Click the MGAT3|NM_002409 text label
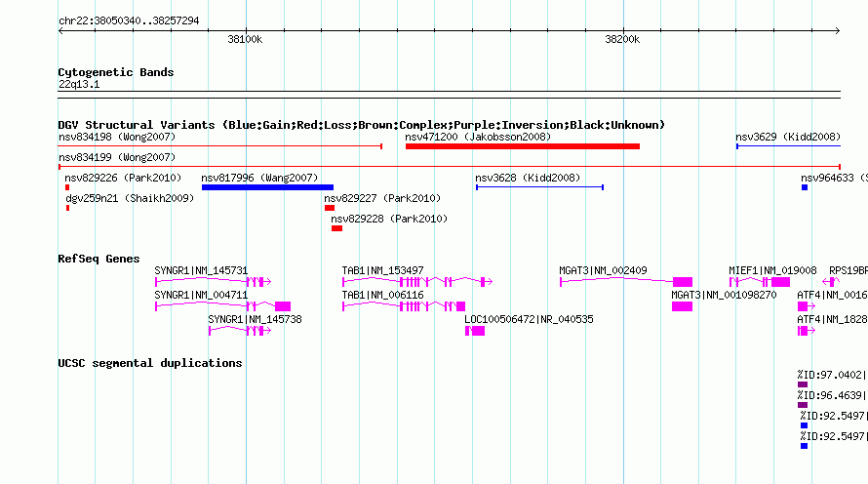Screen dimensions: 868x484 603,270
